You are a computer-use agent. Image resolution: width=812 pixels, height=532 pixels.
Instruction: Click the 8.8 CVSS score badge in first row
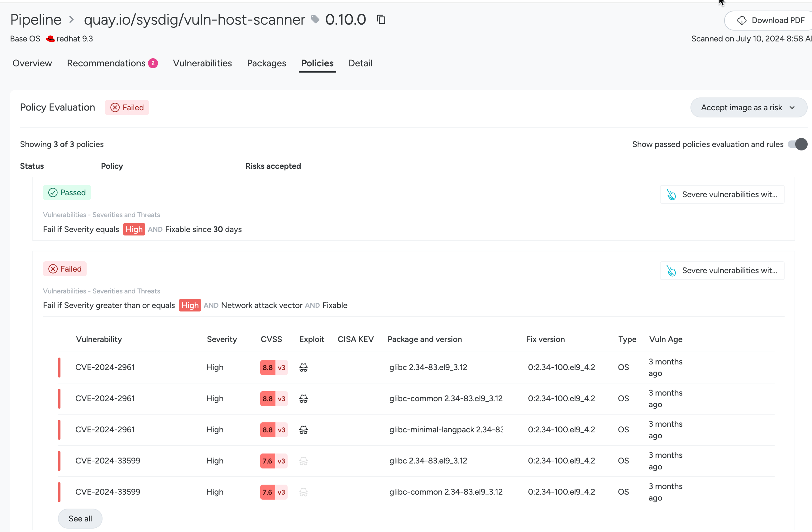coord(268,367)
